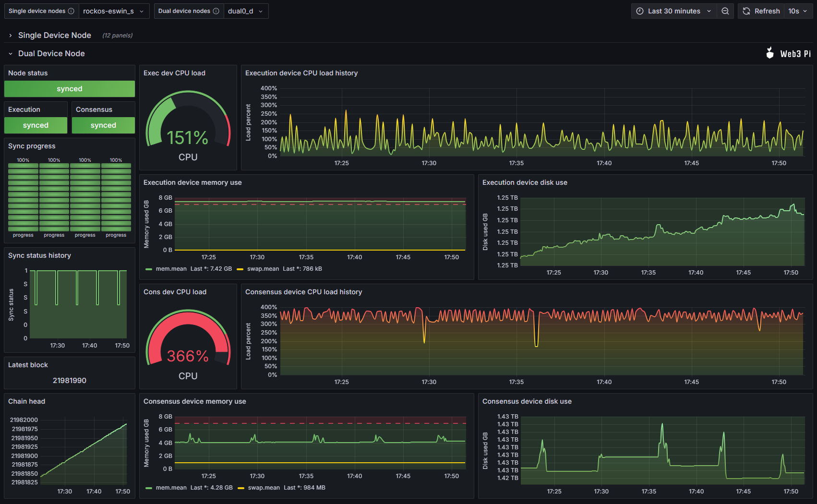The width and height of the screenshot is (817, 504).
Task: Open the Last 30 minutes time range dropdown
Action: pyautogui.click(x=674, y=11)
